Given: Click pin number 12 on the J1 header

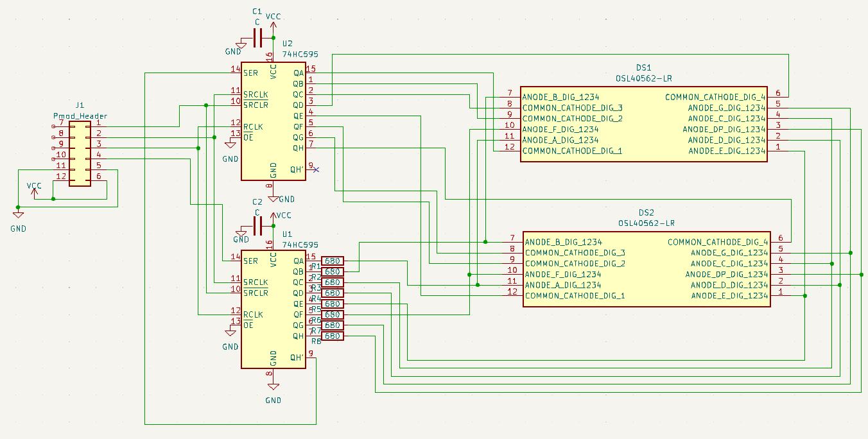Looking at the screenshot, I should tap(61, 176).
